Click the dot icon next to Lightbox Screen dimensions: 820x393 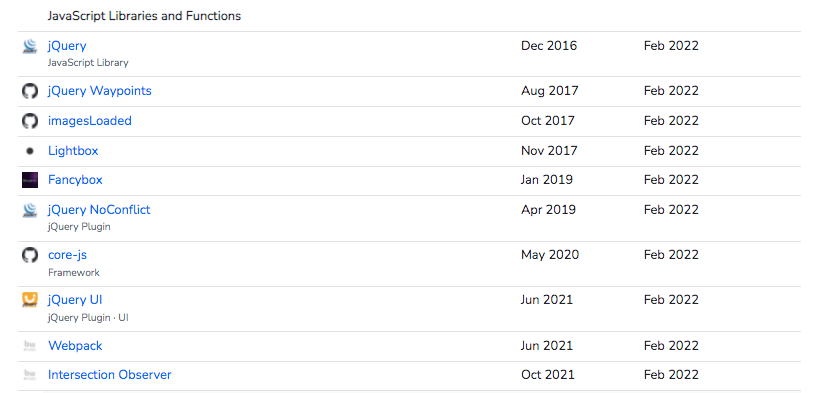(x=30, y=151)
